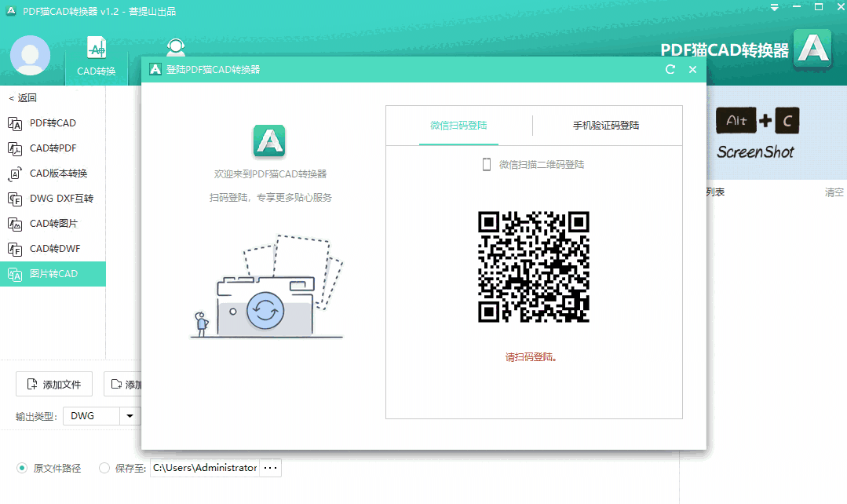The height and width of the screenshot is (504, 847).
Task: Select the 微信扫码登陆 tab
Action: pyautogui.click(x=460, y=126)
